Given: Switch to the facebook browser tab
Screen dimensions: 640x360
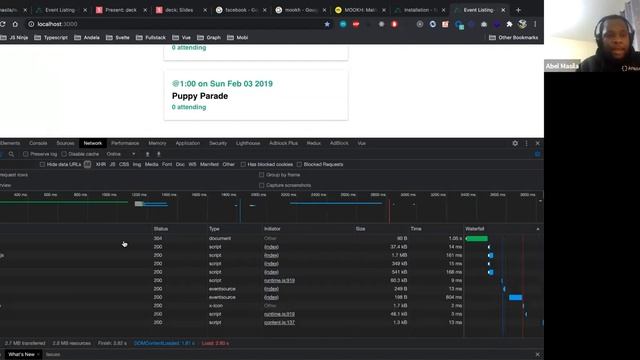Looking at the screenshot, I should (240, 10).
